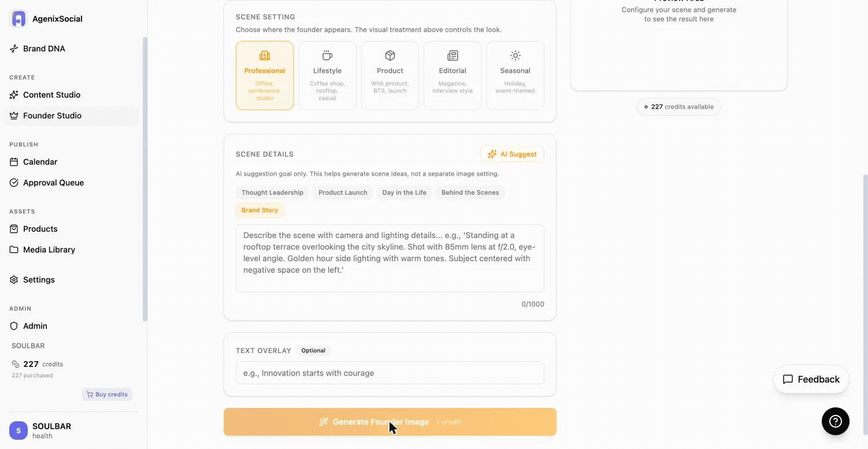Click the Approval Queue checkmark icon
Viewport: 868px width, 449px height.
(x=14, y=183)
